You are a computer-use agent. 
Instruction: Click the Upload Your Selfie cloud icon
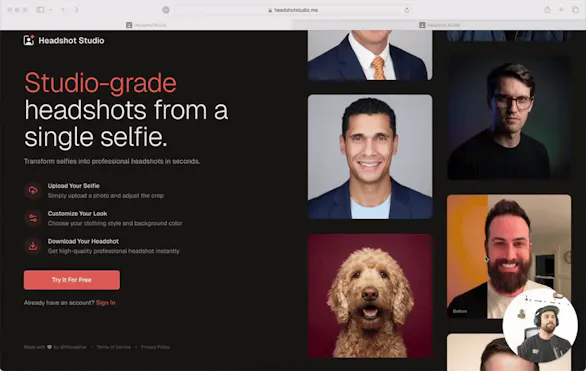click(x=33, y=190)
